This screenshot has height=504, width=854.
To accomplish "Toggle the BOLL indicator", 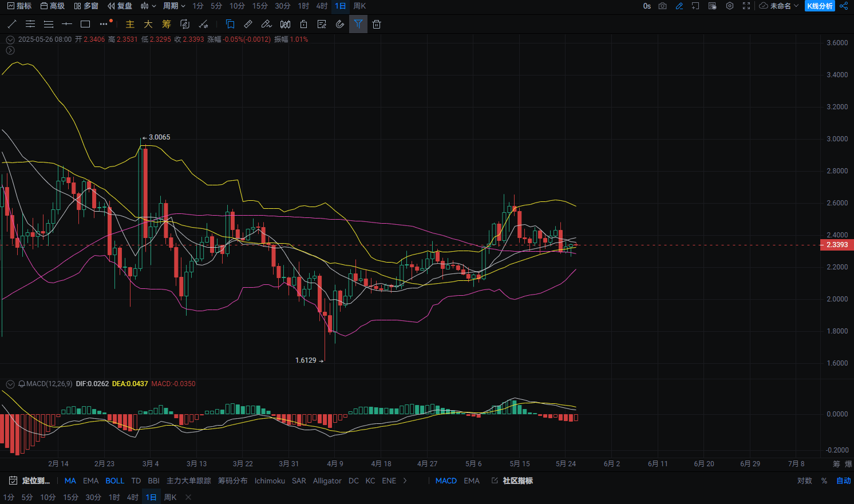I will 114,481.
